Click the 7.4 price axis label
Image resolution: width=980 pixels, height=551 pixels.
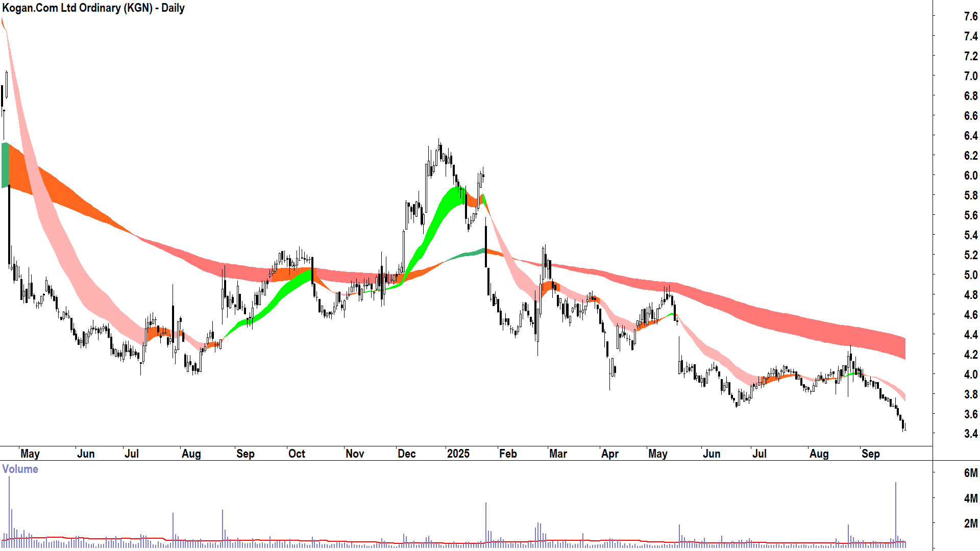point(970,36)
